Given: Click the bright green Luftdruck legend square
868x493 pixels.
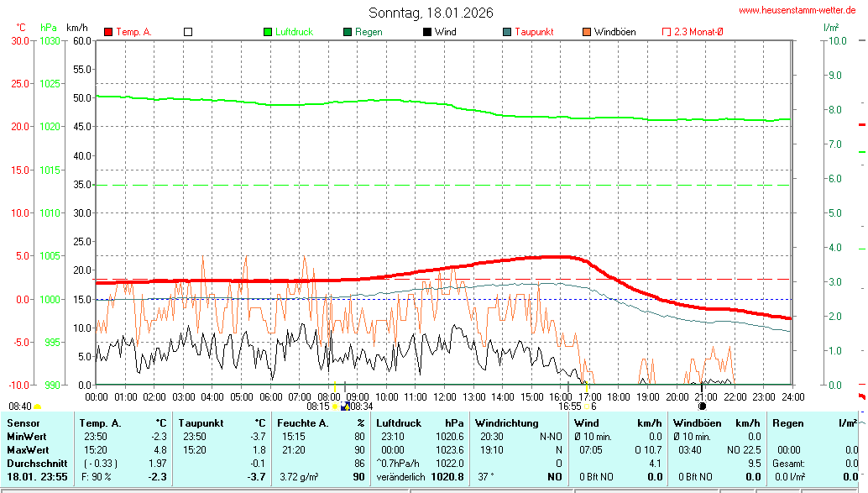Looking at the screenshot, I should (x=268, y=32).
